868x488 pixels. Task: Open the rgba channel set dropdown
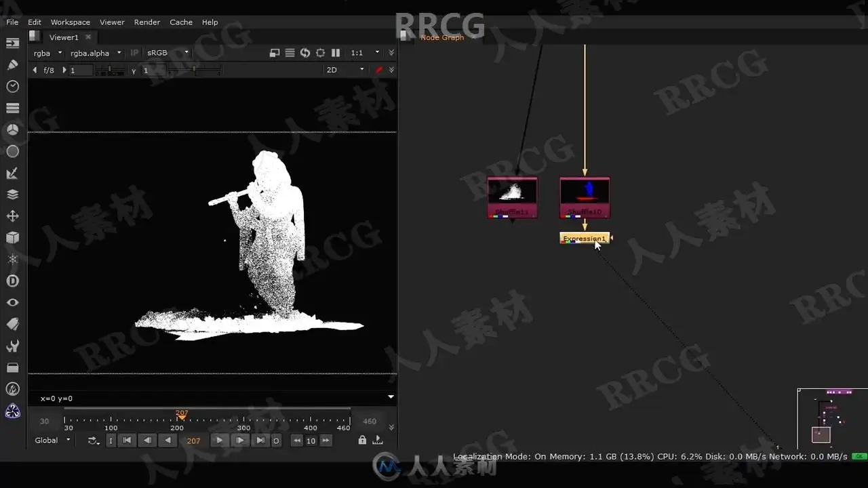[47, 53]
